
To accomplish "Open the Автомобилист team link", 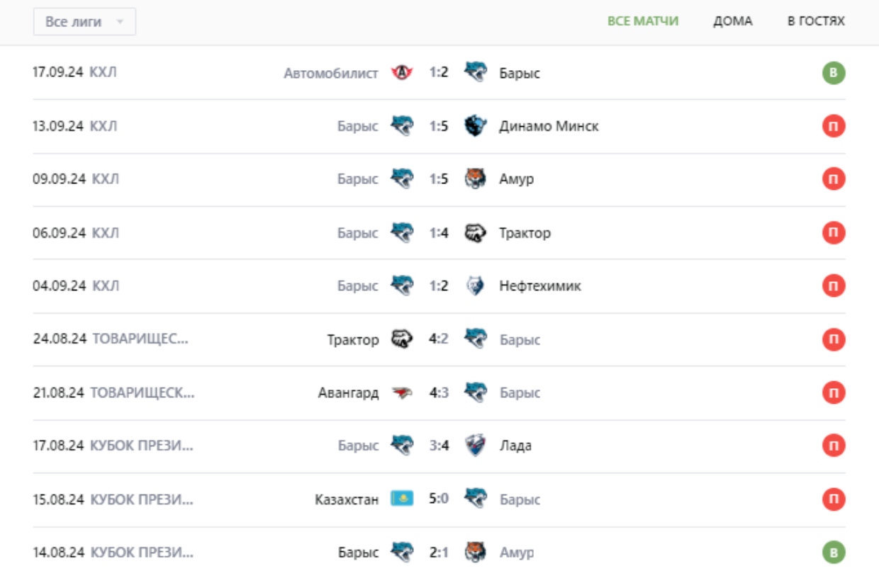I will click(x=331, y=73).
